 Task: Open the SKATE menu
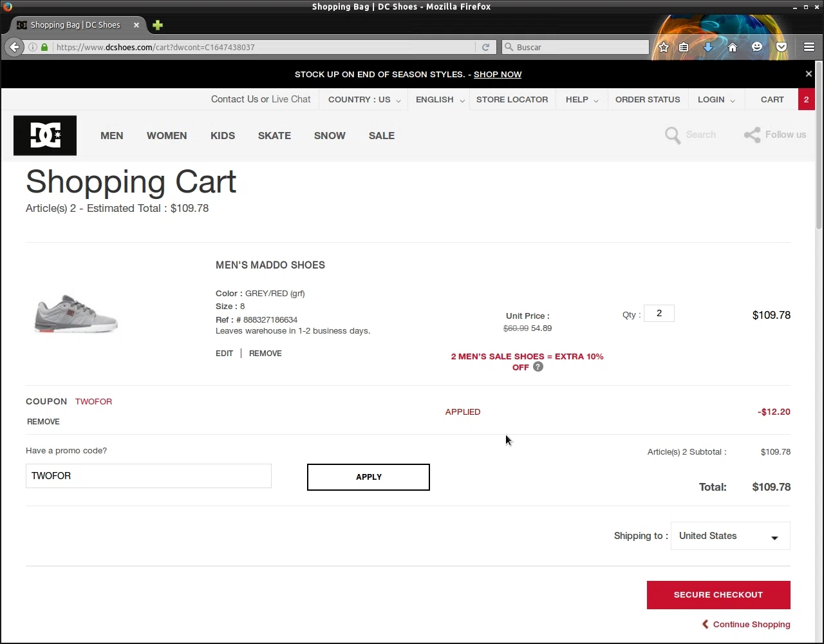click(274, 135)
